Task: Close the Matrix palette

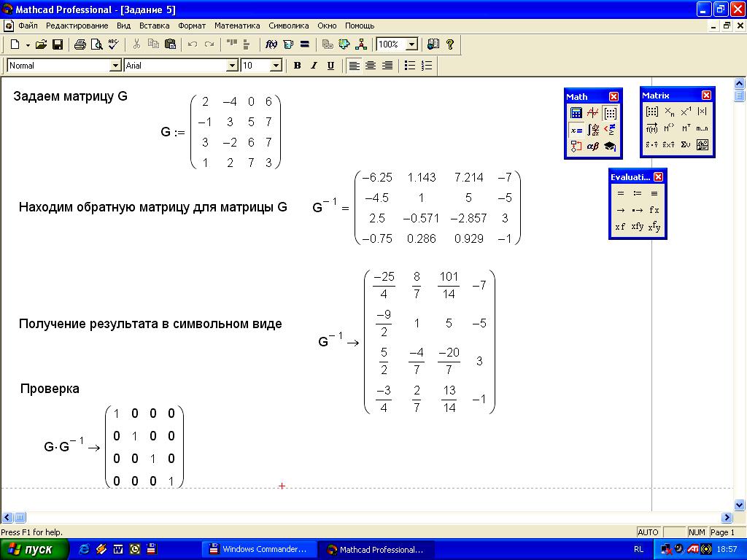Action: [706, 96]
